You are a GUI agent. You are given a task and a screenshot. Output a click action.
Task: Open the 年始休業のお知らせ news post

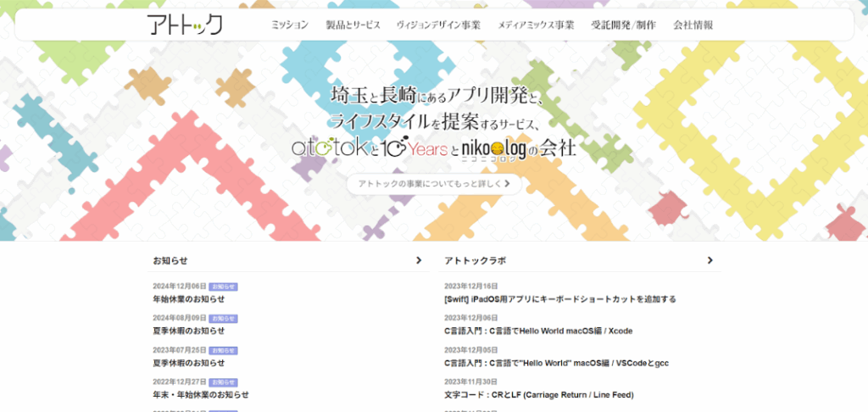(189, 299)
